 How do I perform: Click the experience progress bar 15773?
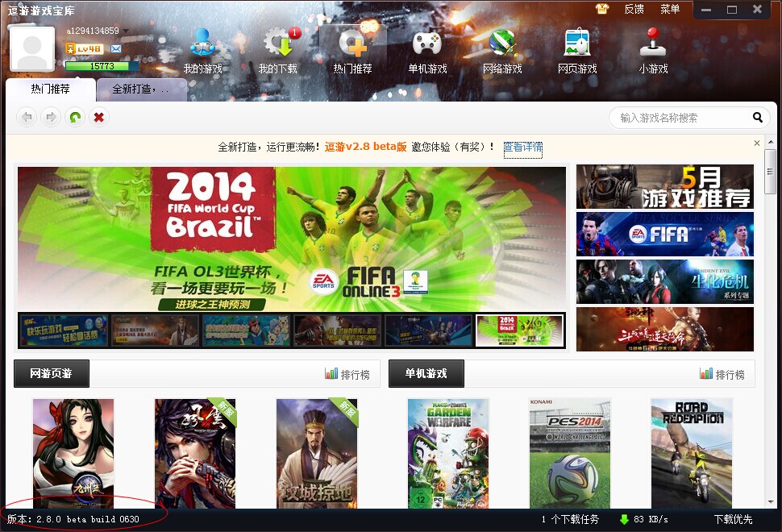[102, 66]
